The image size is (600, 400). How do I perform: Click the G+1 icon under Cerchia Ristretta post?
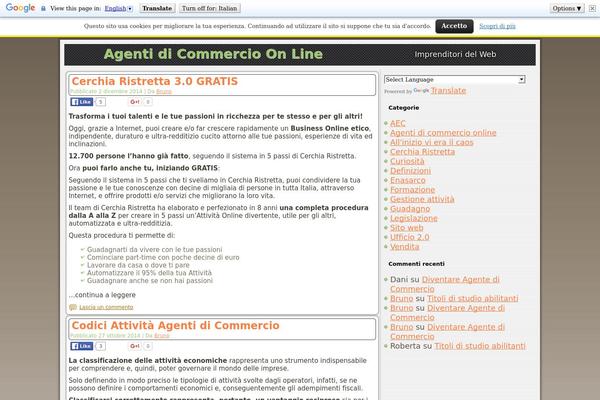tap(135, 102)
